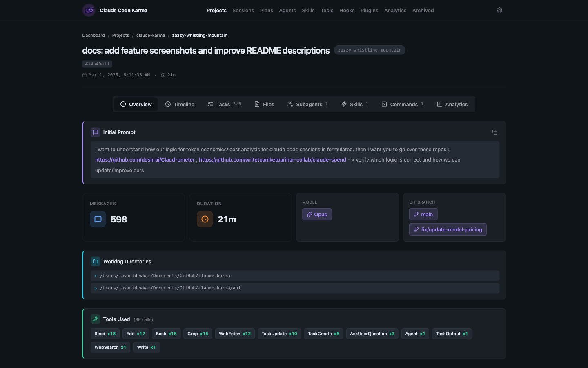The image size is (588, 368).
Task: Click the Messages chat icon beside 598
Action: 98,219
